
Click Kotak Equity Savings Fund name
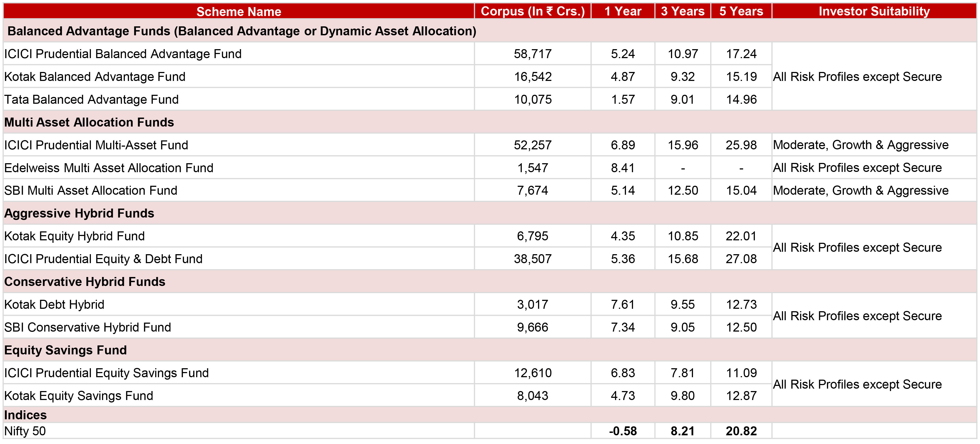(79, 396)
